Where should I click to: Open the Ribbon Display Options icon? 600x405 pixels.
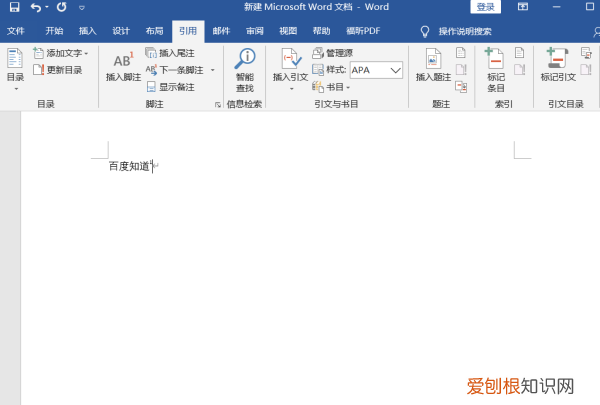click(523, 7)
